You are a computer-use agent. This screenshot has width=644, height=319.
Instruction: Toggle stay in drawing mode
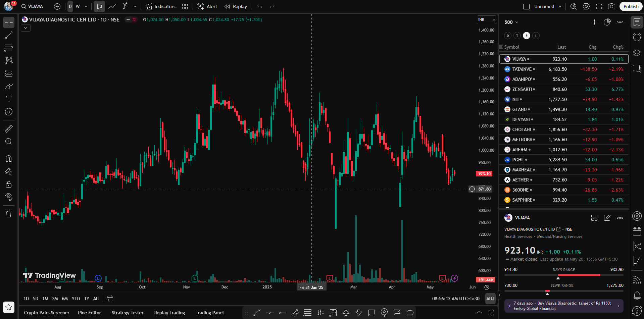pyautogui.click(x=9, y=171)
